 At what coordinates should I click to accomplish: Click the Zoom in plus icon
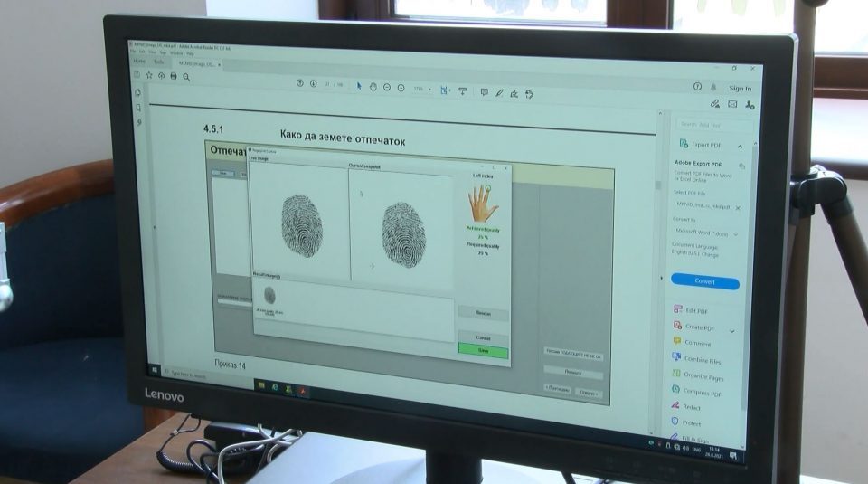(x=401, y=88)
